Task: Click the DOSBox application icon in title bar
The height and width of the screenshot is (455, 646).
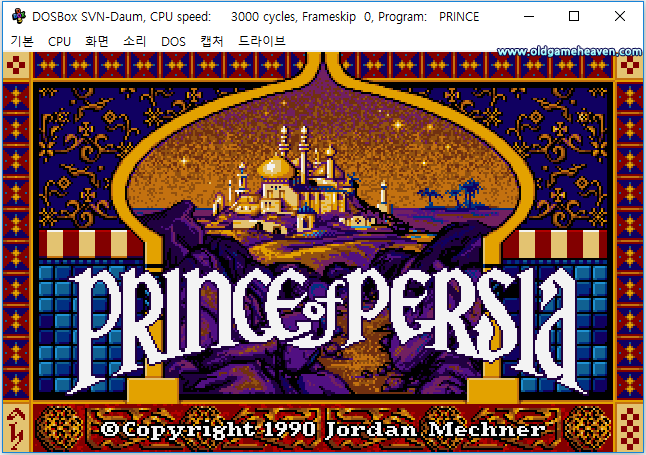Action: tap(19, 16)
